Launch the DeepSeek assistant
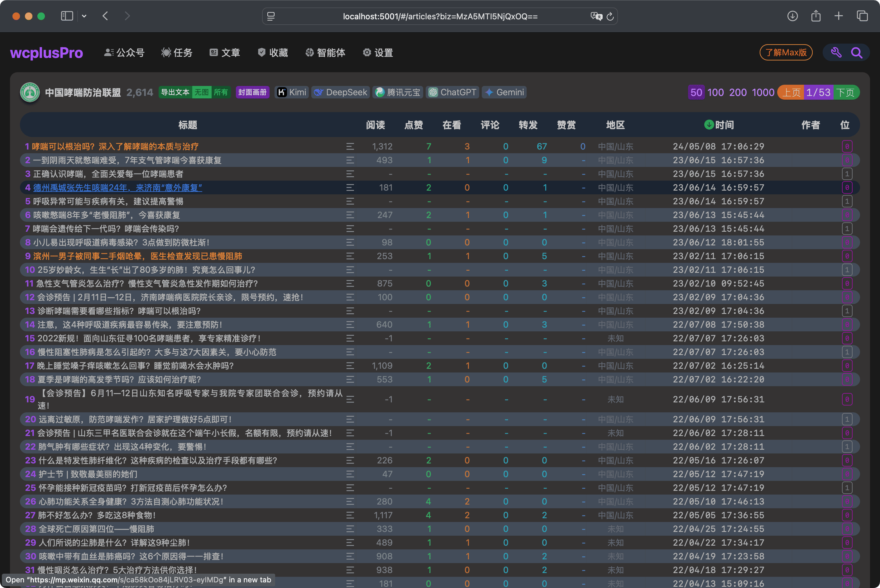The width and height of the screenshot is (880, 588). (340, 92)
